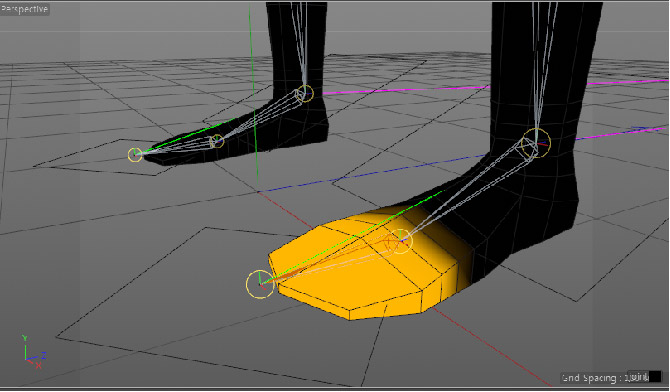Viewport: 670px width, 392px height.
Task: Click the Grid Spacing readout
Action: click(x=611, y=377)
